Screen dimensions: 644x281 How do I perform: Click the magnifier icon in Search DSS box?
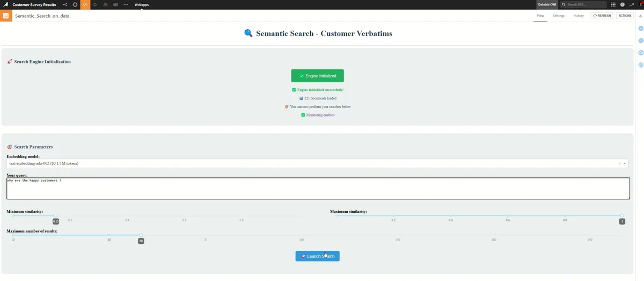(x=563, y=4)
